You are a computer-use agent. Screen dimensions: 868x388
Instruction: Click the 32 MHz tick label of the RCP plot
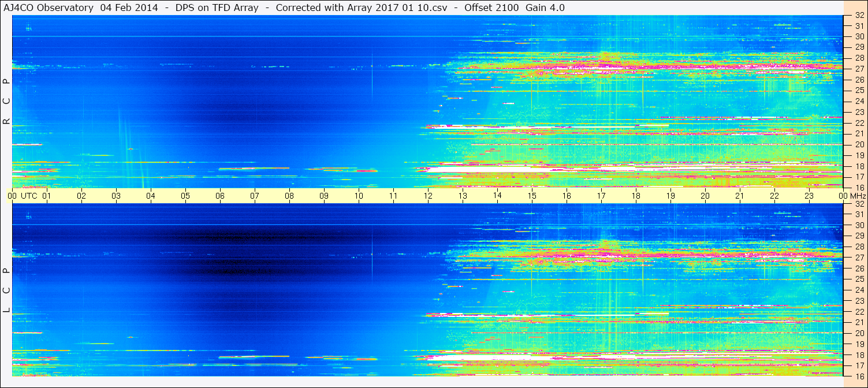(x=859, y=16)
